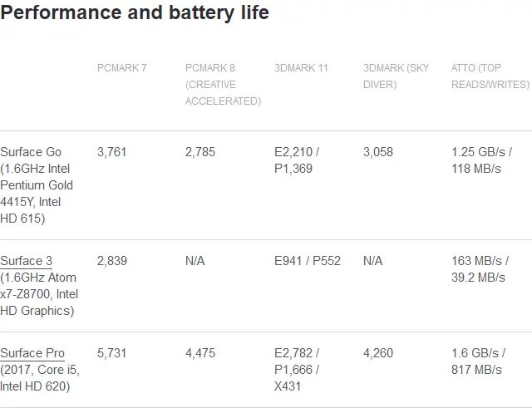Select the PCMARK 8 Creative Accelerated header

(223, 85)
